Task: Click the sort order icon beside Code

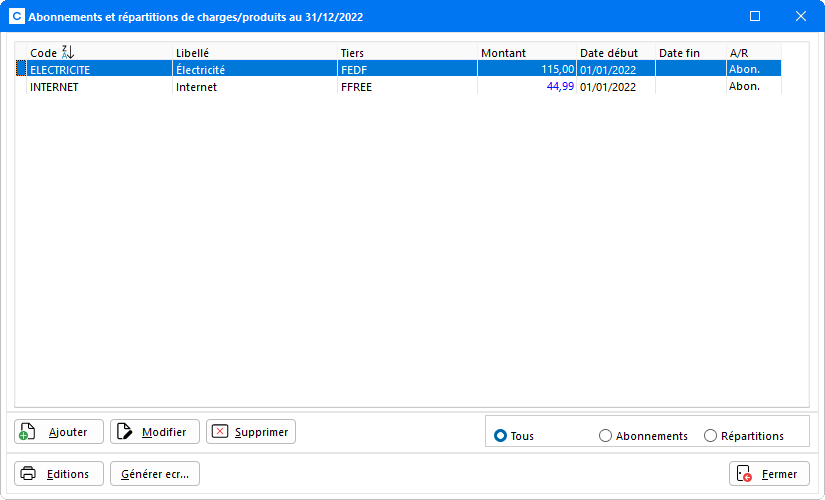Action: 68,52
